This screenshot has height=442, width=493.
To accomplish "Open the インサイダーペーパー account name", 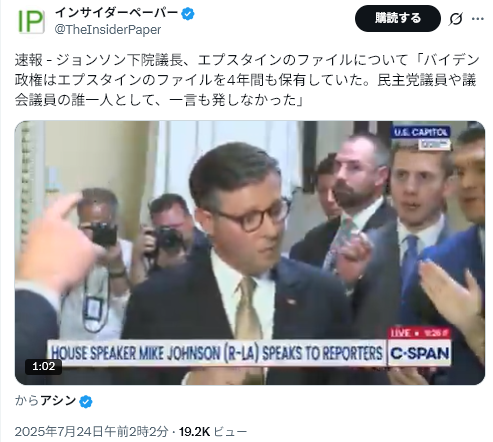I will (116, 13).
